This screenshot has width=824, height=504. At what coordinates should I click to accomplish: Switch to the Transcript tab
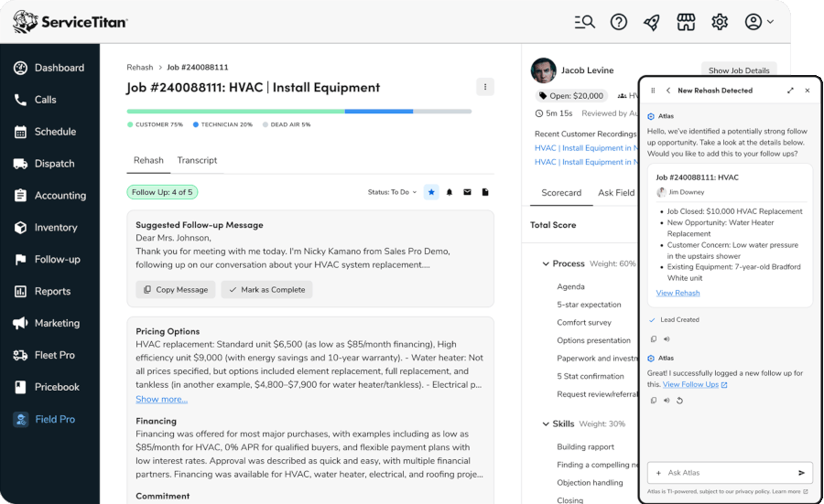click(197, 161)
